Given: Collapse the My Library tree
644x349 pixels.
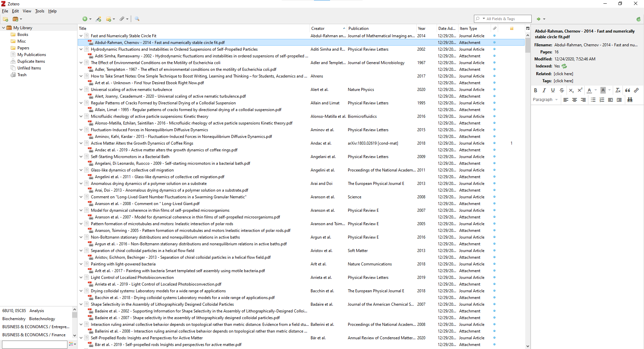Looking at the screenshot, I should 3,28.
